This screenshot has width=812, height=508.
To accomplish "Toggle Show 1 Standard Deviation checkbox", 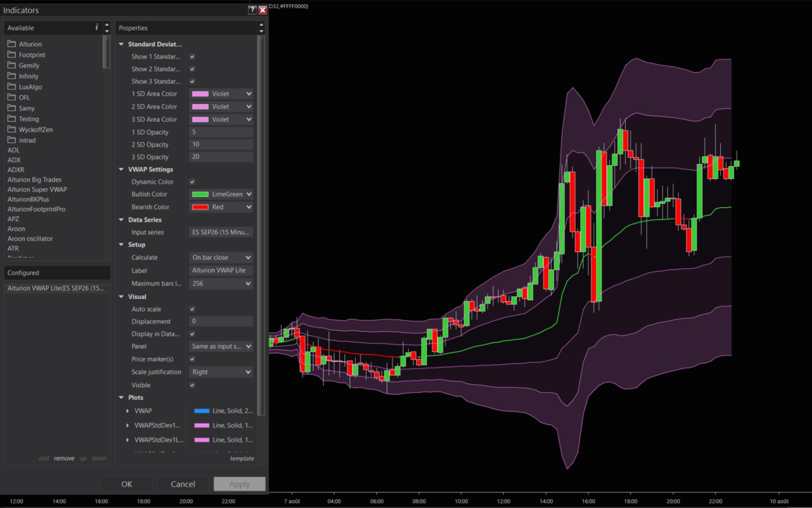I will coord(192,57).
